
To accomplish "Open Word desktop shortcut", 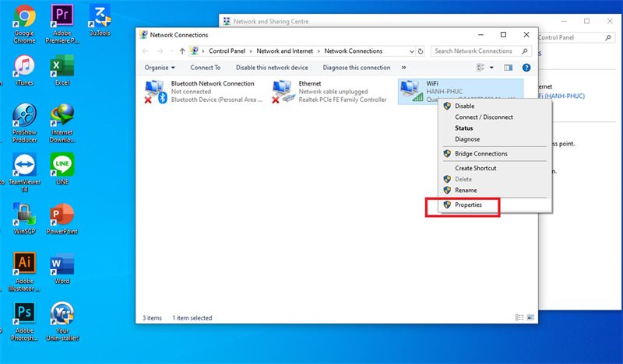I will coord(62,268).
